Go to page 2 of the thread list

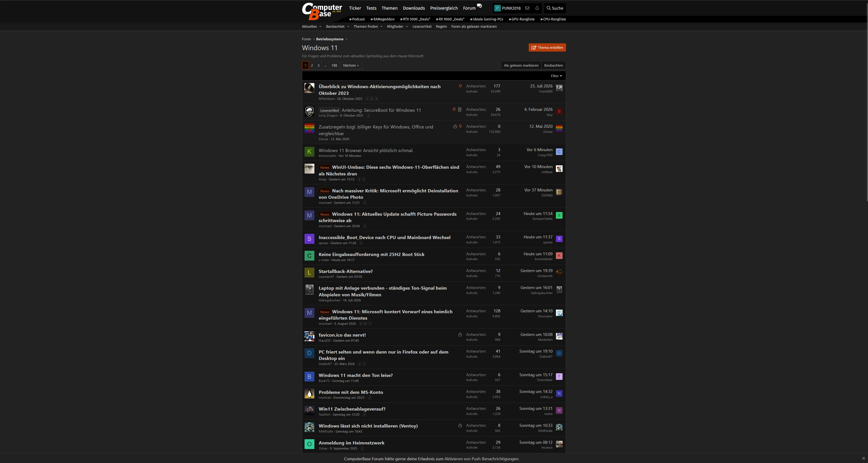pyautogui.click(x=312, y=65)
